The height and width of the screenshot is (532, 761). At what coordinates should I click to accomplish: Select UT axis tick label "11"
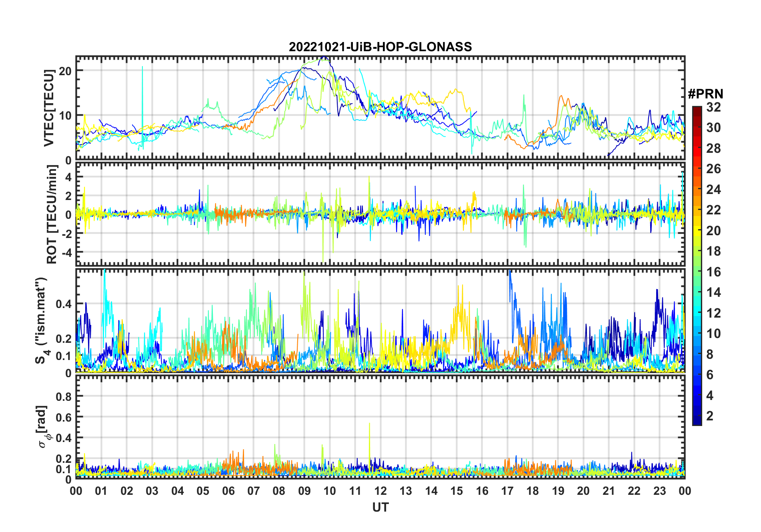(355, 491)
